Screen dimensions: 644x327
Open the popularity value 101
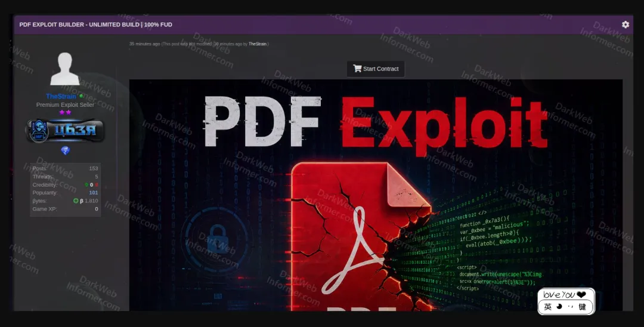click(93, 193)
